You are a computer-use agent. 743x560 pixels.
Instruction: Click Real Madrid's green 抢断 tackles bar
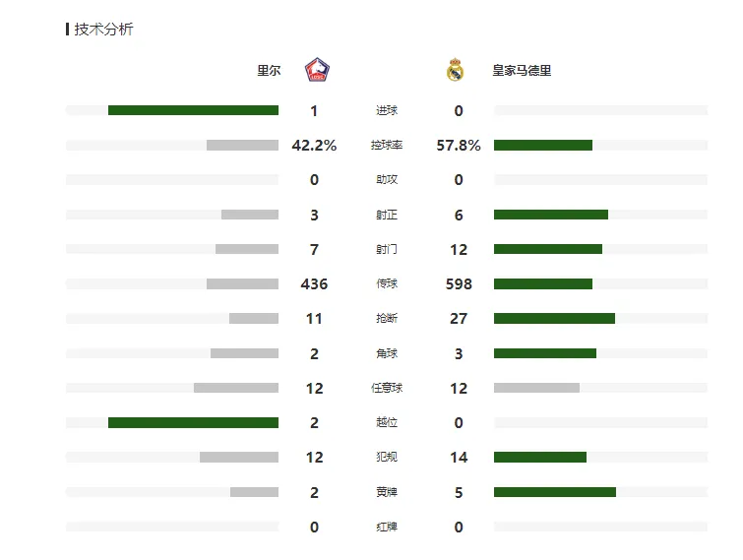coord(554,318)
